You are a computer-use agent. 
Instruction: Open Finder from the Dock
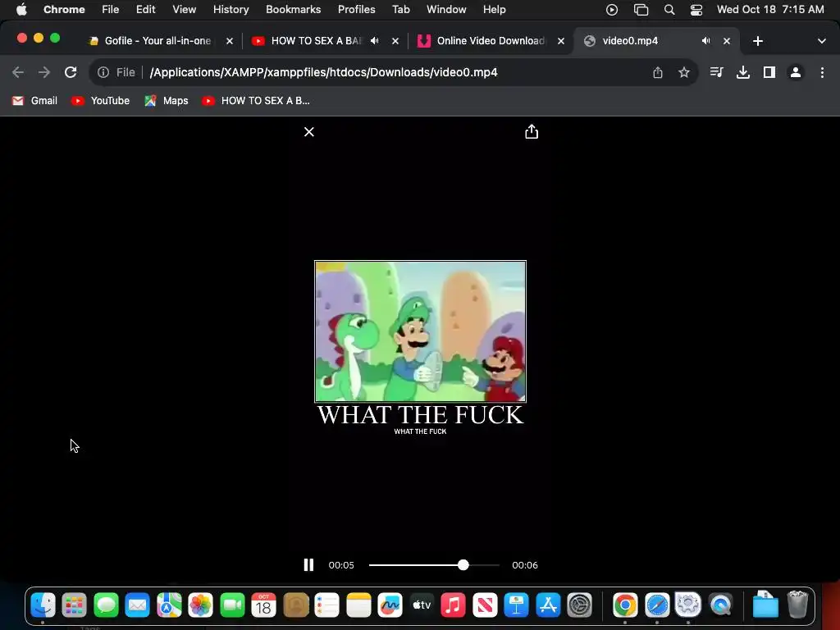pyautogui.click(x=43, y=605)
